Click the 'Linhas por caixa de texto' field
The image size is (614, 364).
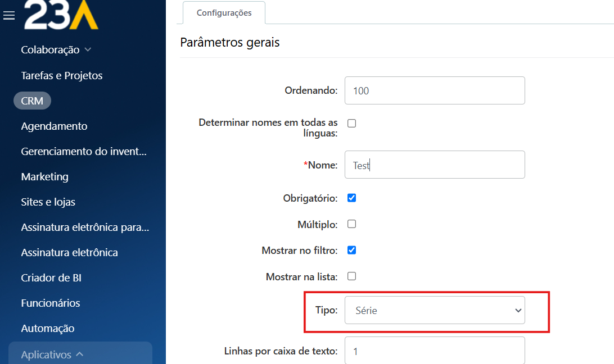pos(435,351)
